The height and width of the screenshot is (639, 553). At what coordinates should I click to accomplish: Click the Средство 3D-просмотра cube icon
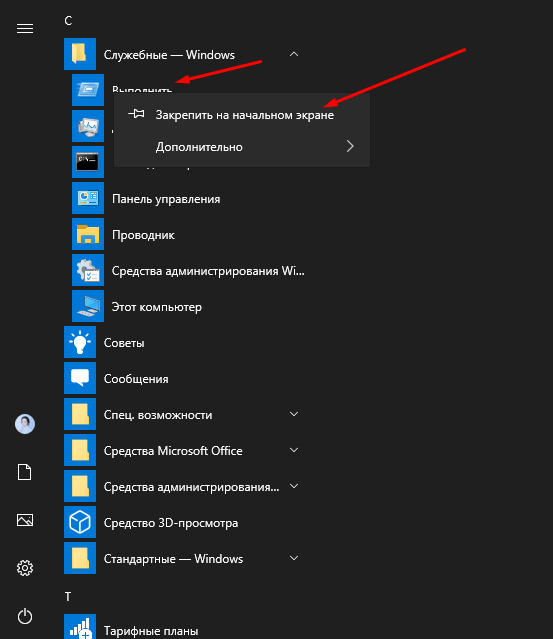pyautogui.click(x=80, y=522)
